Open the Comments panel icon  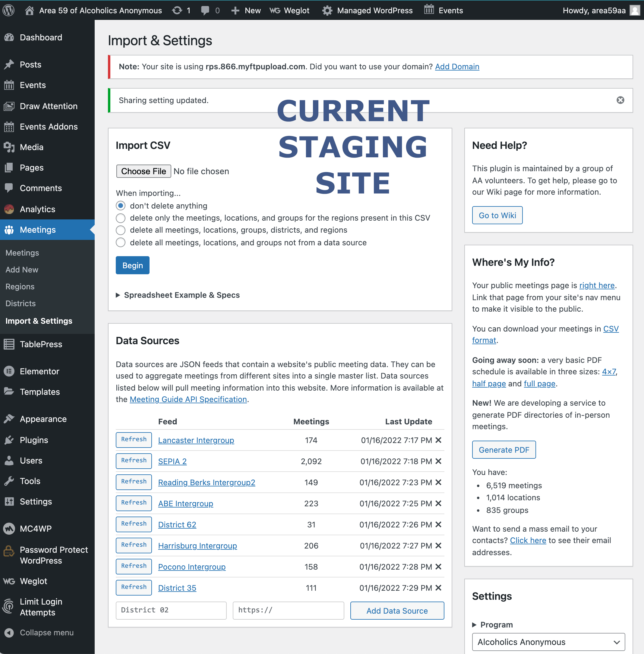click(x=9, y=188)
